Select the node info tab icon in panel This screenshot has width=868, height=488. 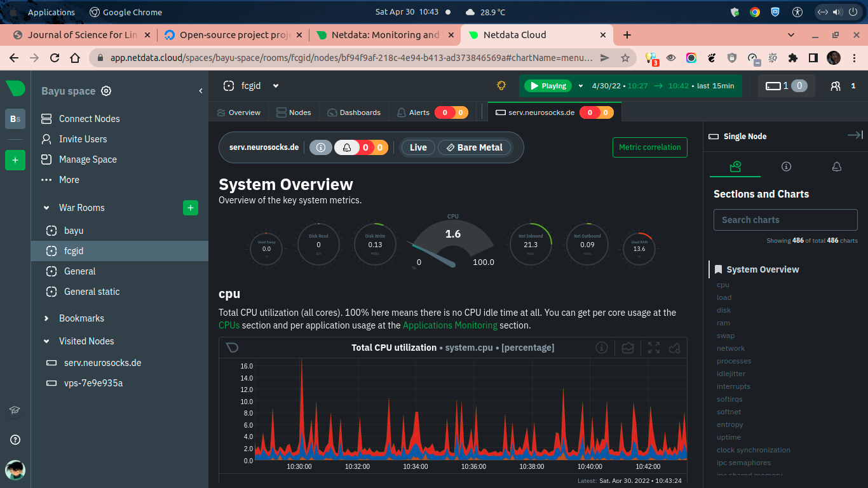(786, 166)
